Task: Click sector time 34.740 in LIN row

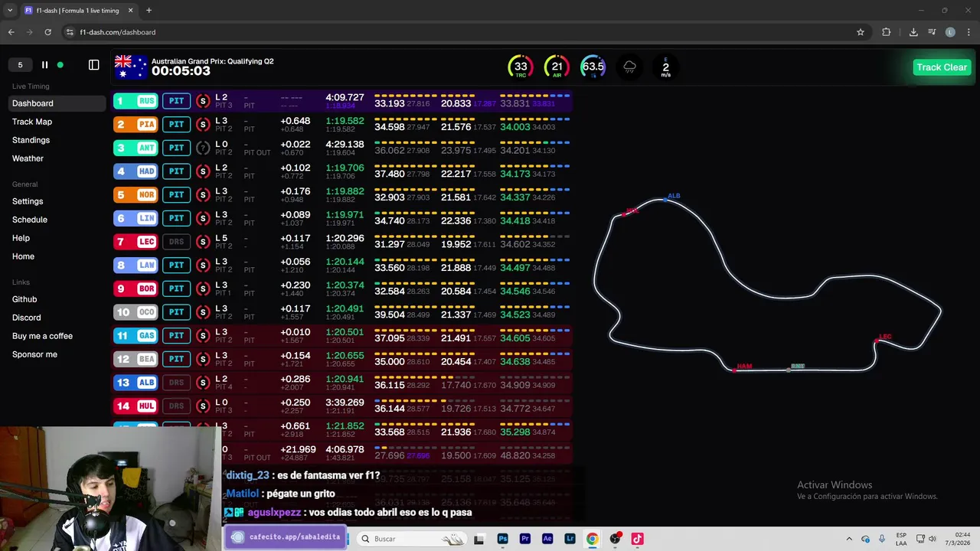Action: (389, 221)
